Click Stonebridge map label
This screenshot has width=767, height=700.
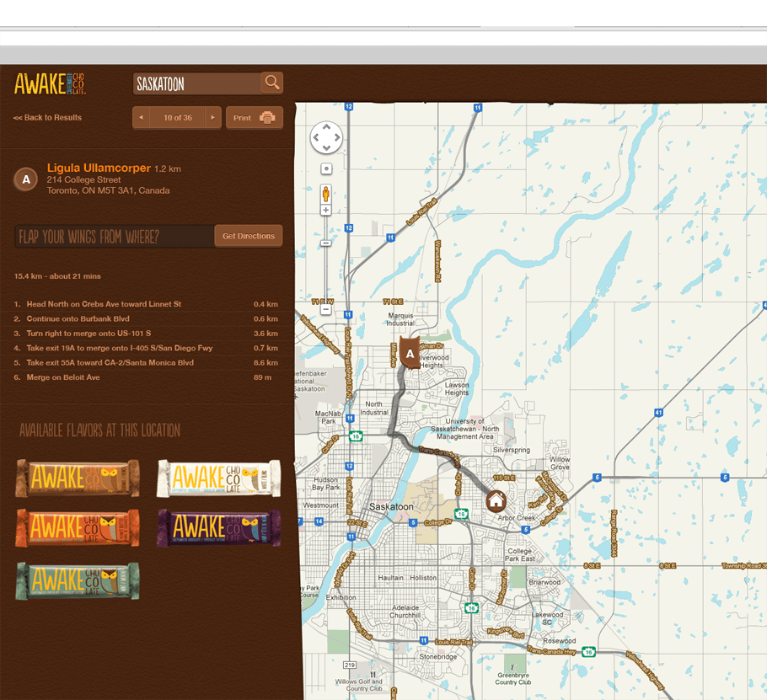pyautogui.click(x=437, y=656)
